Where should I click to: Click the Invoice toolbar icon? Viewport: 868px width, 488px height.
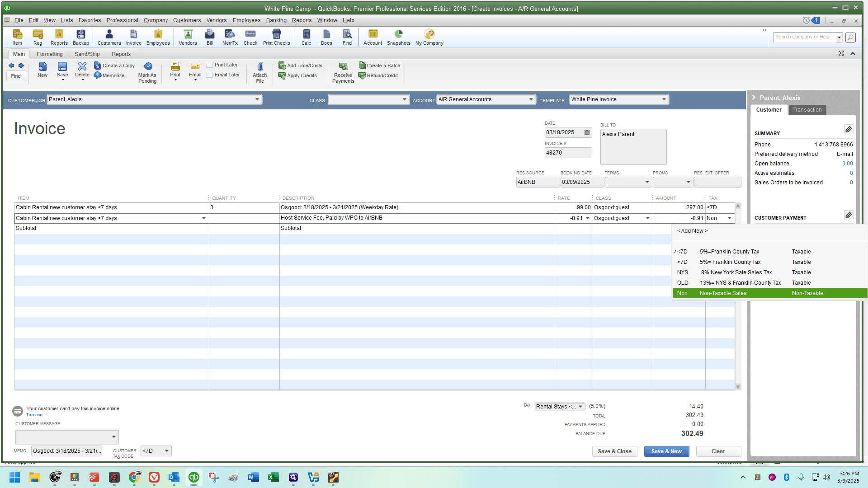tap(133, 37)
